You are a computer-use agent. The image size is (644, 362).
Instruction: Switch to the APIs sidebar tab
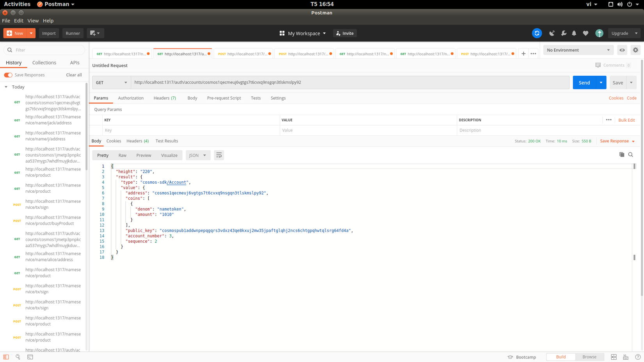click(x=75, y=62)
